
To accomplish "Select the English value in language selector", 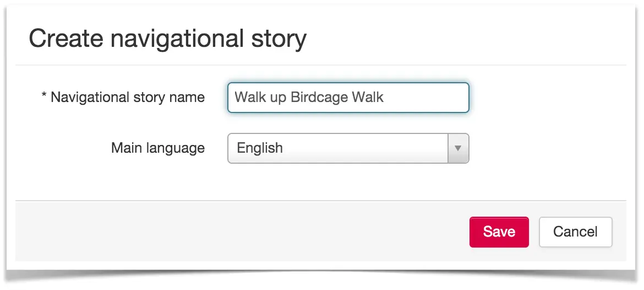I will tap(260, 148).
